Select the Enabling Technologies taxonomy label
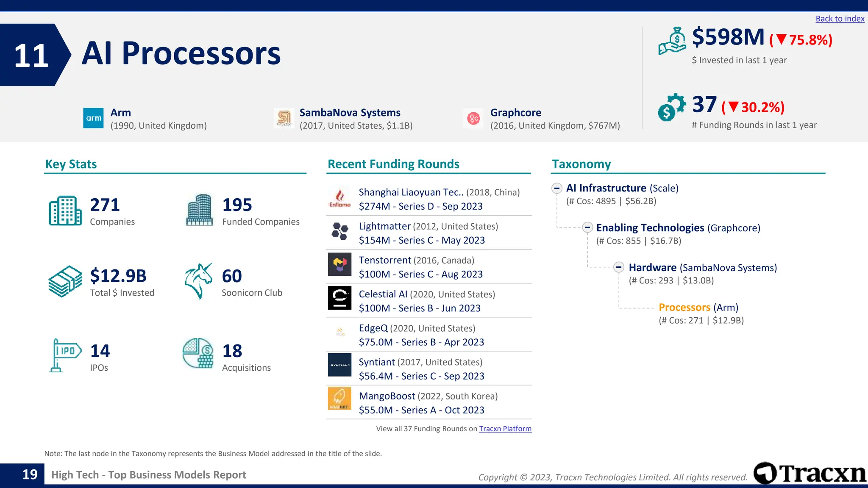Screen dimensions: 868x488 pos(650,228)
